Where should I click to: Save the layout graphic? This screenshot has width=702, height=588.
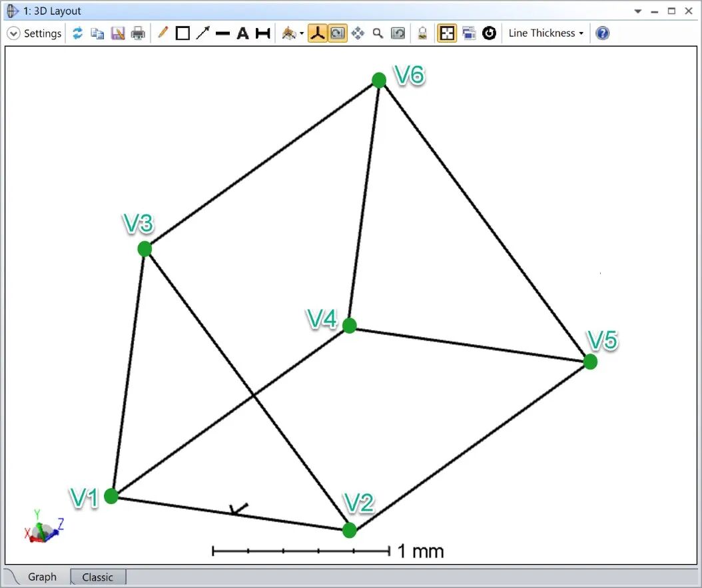[x=118, y=33]
